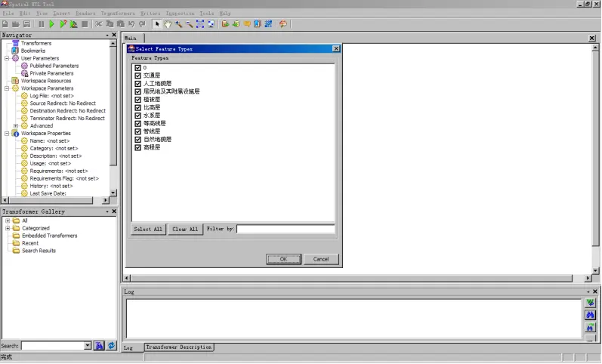Uncheck the 比高层 feature type checkbox

click(x=137, y=107)
